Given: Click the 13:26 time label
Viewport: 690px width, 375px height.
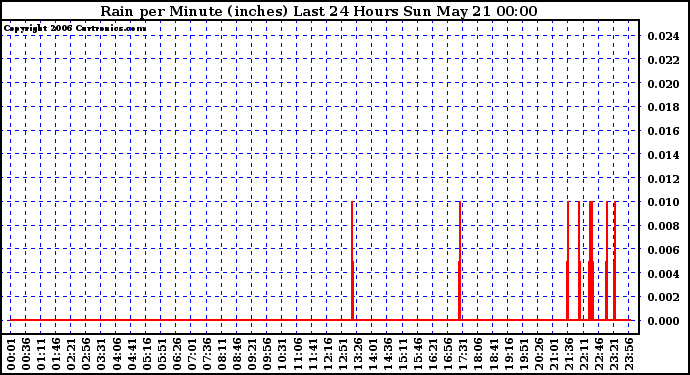Looking at the screenshot, I should pyautogui.click(x=357, y=354).
